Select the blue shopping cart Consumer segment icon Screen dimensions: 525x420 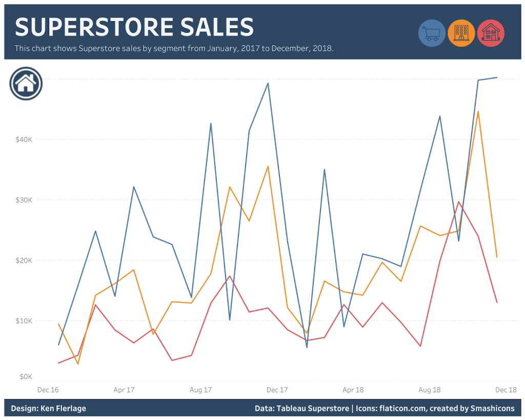[432, 32]
